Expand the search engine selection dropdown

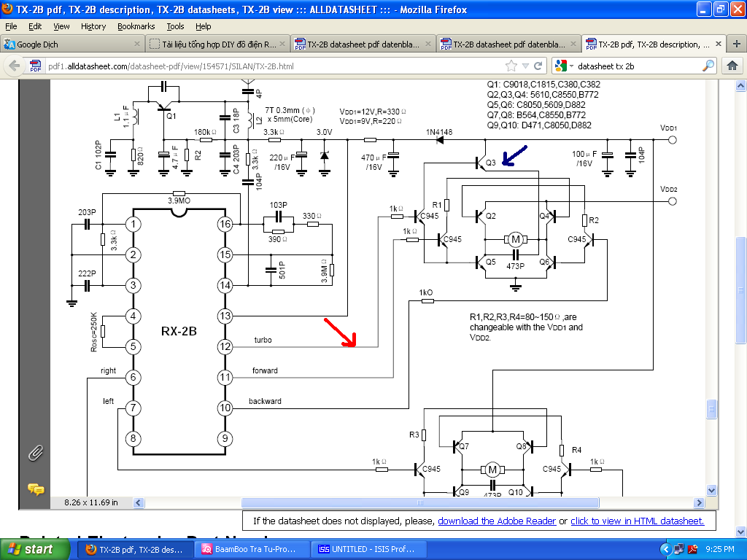(x=565, y=66)
